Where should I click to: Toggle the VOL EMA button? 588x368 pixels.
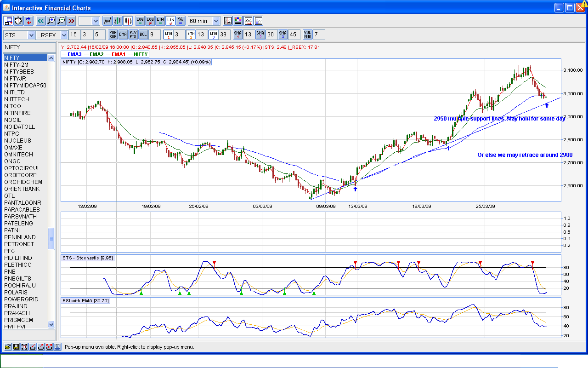pyautogui.click(x=307, y=34)
